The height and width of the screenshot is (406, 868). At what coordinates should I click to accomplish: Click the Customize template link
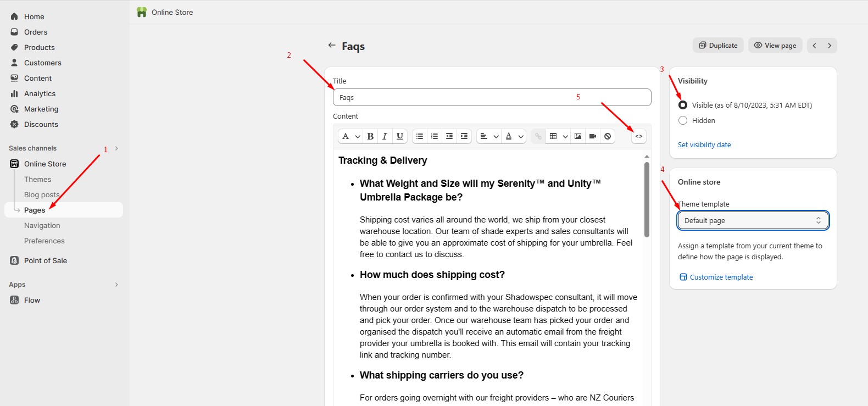[x=721, y=277]
